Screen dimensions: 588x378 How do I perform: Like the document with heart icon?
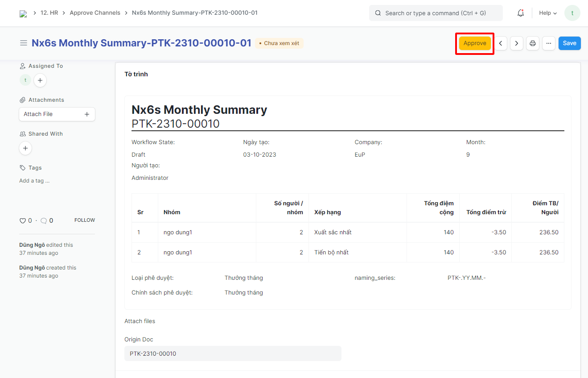[23, 220]
